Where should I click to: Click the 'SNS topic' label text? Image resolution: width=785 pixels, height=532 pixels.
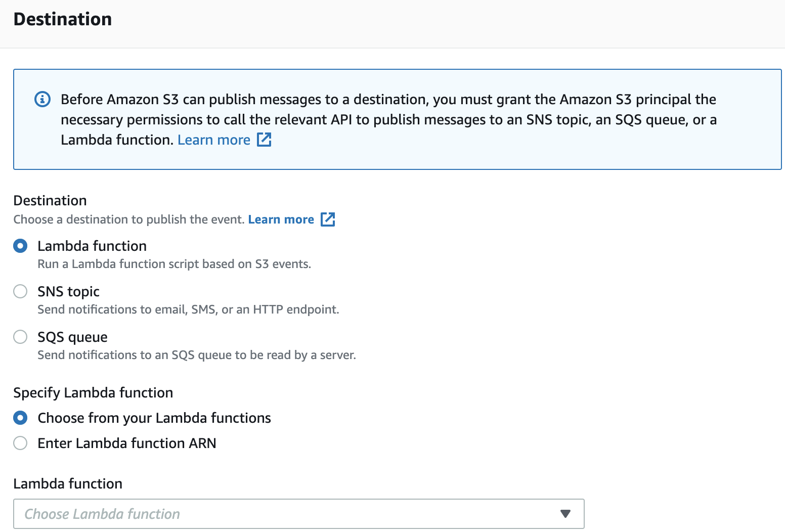68,292
